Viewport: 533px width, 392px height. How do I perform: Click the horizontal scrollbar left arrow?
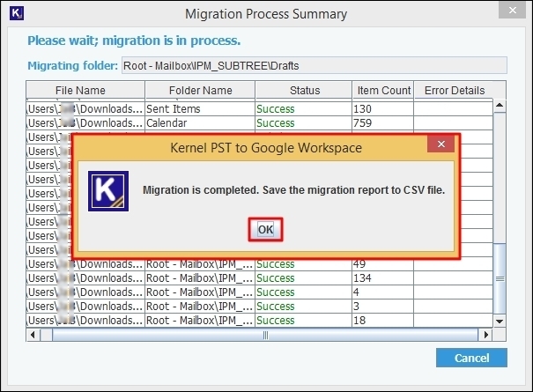(33, 335)
